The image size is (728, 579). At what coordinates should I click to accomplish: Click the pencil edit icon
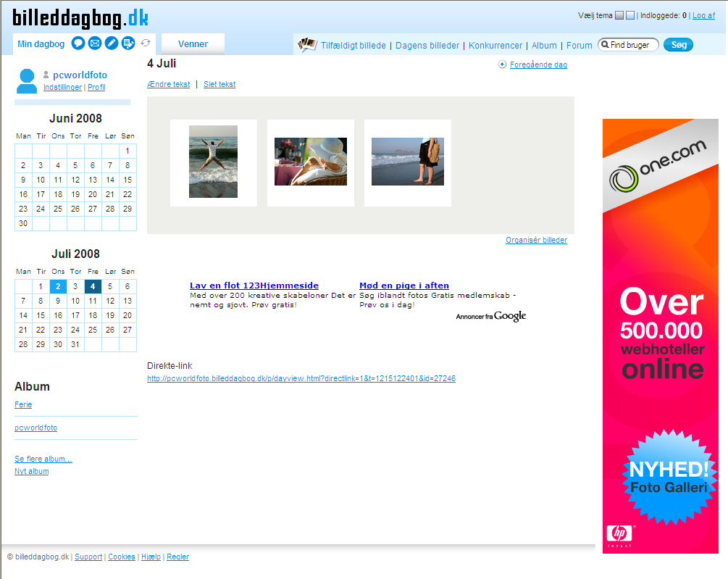pyautogui.click(x=112, y=43)
